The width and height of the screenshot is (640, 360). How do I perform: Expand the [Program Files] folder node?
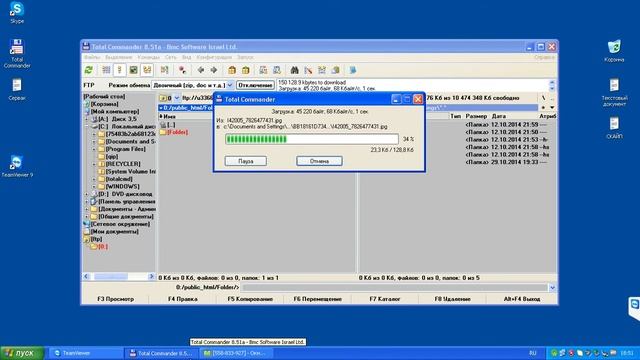pos(94,149)
